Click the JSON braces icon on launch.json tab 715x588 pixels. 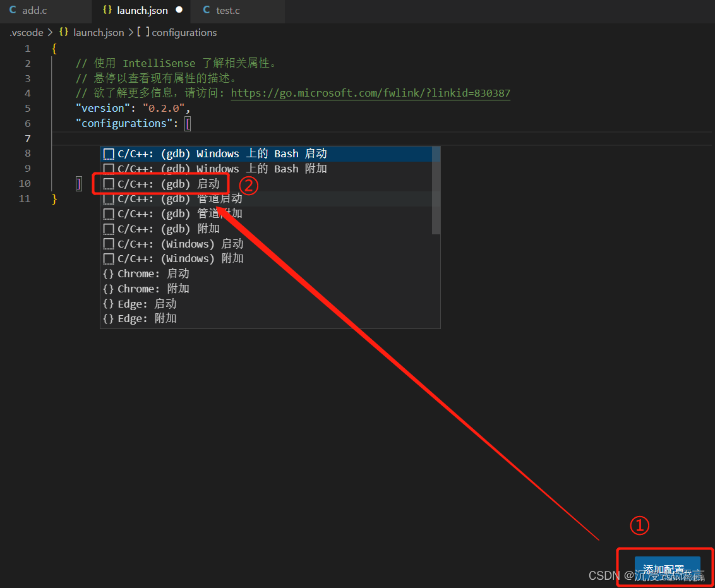click(x=106, y=10)
